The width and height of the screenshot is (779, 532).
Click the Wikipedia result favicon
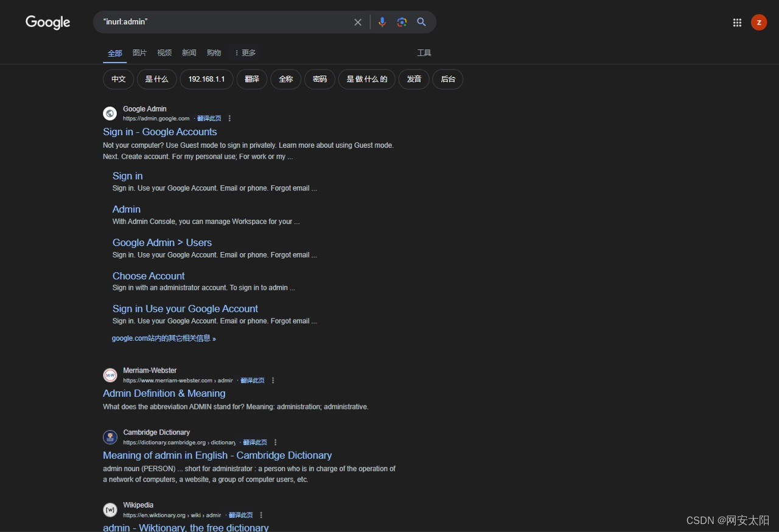pos(110,509)
